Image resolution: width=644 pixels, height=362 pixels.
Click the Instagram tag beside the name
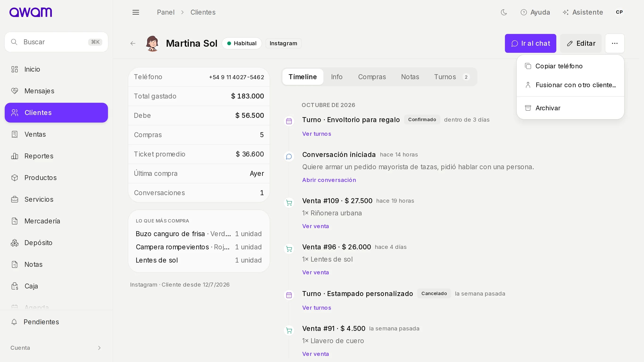[283, 44]
